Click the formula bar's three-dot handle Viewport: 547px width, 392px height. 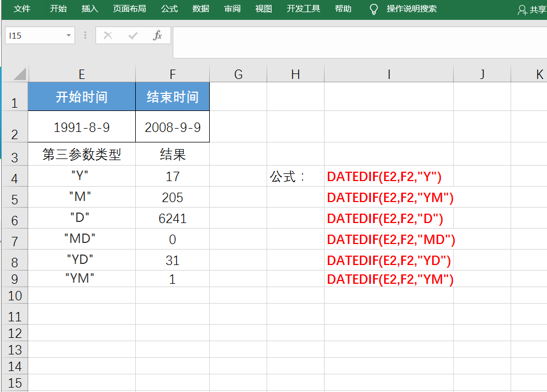(85, 35)
